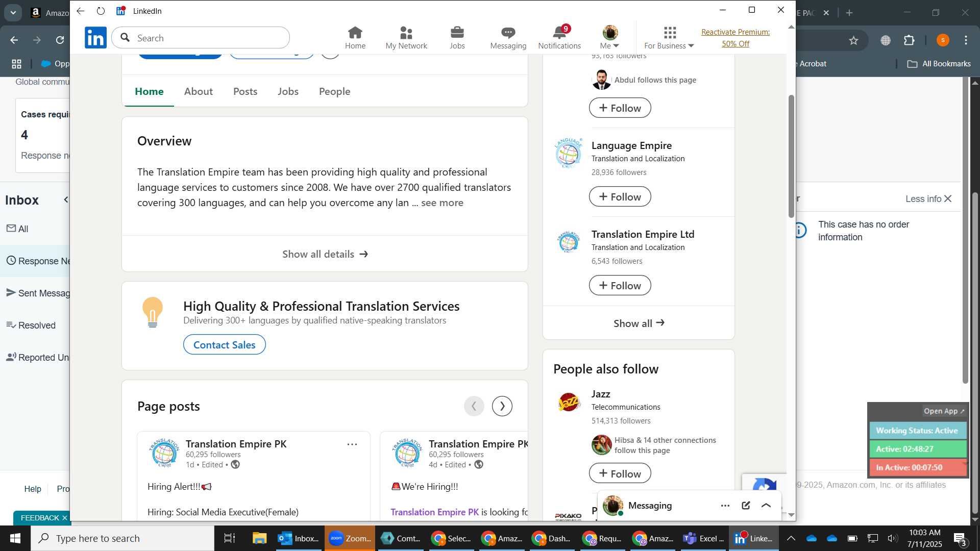
Task: Switch to Outlook Inbox on taskbar
Action: tap(299, 538)
